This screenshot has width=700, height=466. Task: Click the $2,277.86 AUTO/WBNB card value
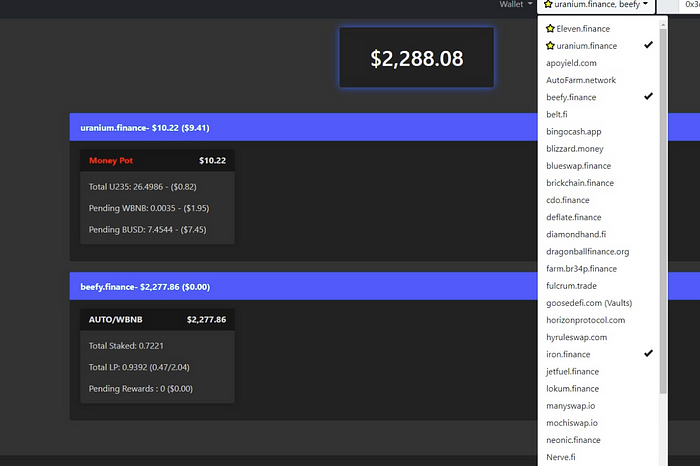click(x=206, y=320)
